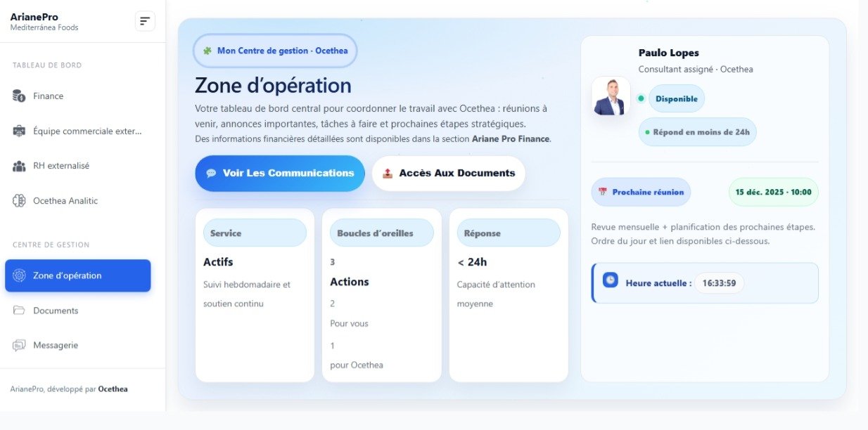Open the Zone d'opération menu item
Image resolution: width=868 pixels, height=430 pixels.
(x=77, y=275)
